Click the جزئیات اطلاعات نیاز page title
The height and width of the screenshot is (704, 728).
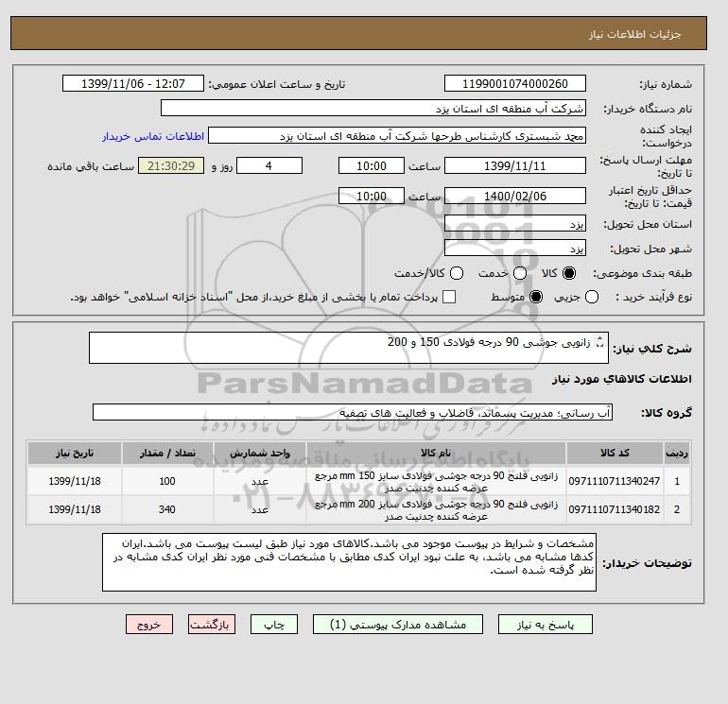(x=634, y=34)
